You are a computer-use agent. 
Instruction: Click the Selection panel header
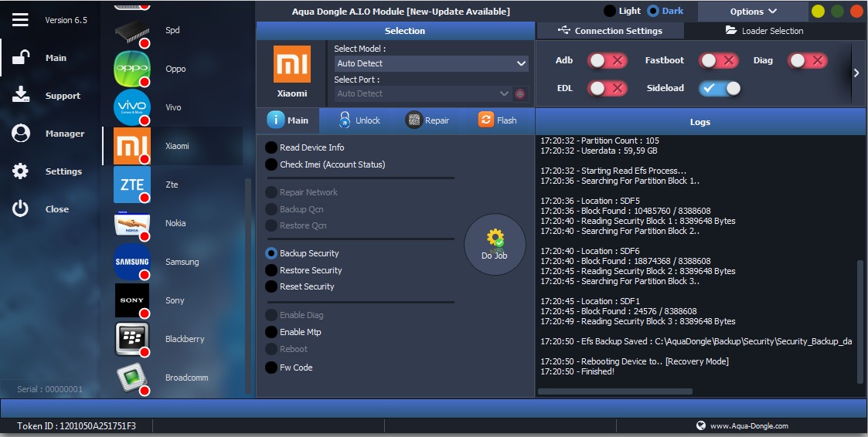coord(395,31)
